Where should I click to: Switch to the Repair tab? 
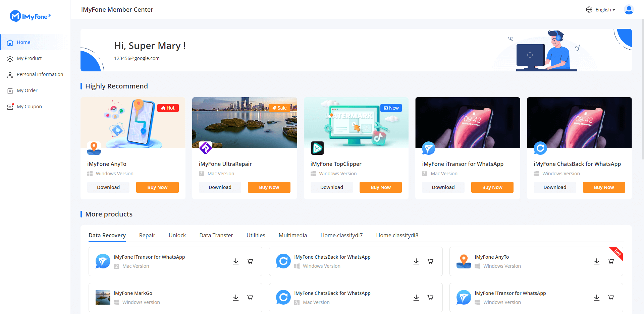pos(147,235)
